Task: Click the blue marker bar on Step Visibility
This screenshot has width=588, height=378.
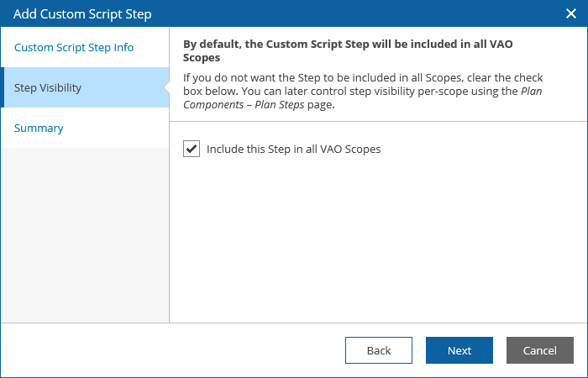Action: (x=3, y=87)
